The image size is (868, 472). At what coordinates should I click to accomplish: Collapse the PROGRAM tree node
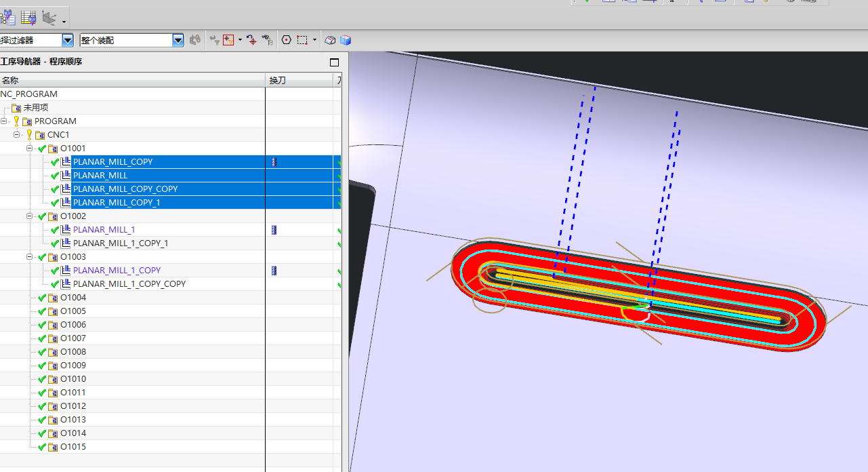pos(5,121)
